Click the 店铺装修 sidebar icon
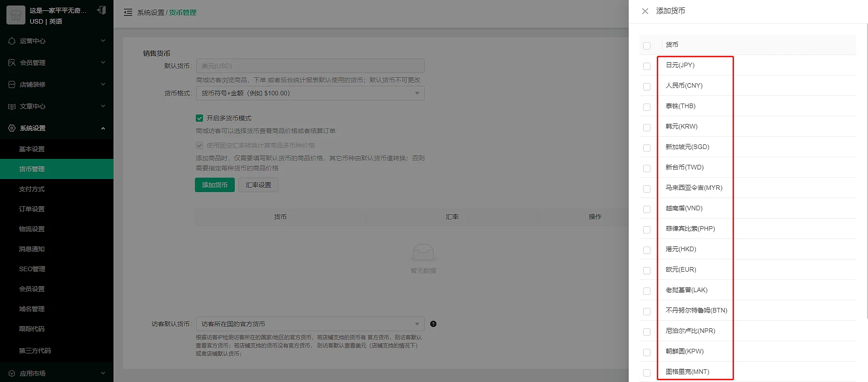Image resolution: width=868 pixels, height=382 pixels. (x=12, y=84)
